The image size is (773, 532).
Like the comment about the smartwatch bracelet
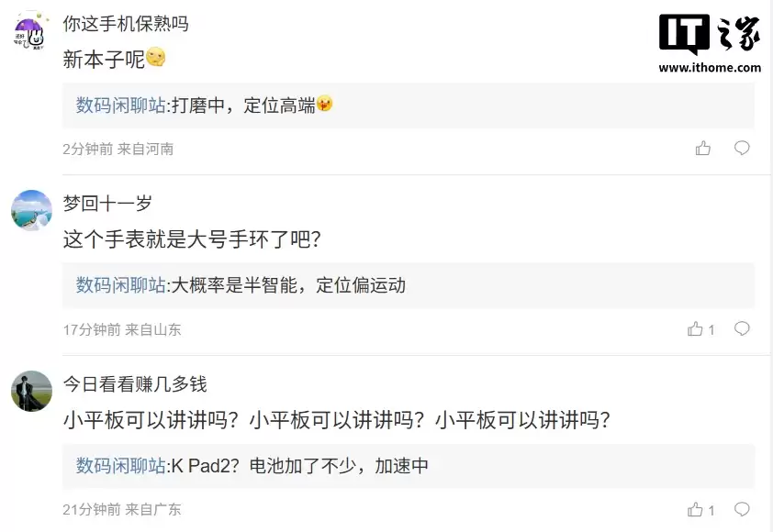pyautogui.click(x=695, y=329)
